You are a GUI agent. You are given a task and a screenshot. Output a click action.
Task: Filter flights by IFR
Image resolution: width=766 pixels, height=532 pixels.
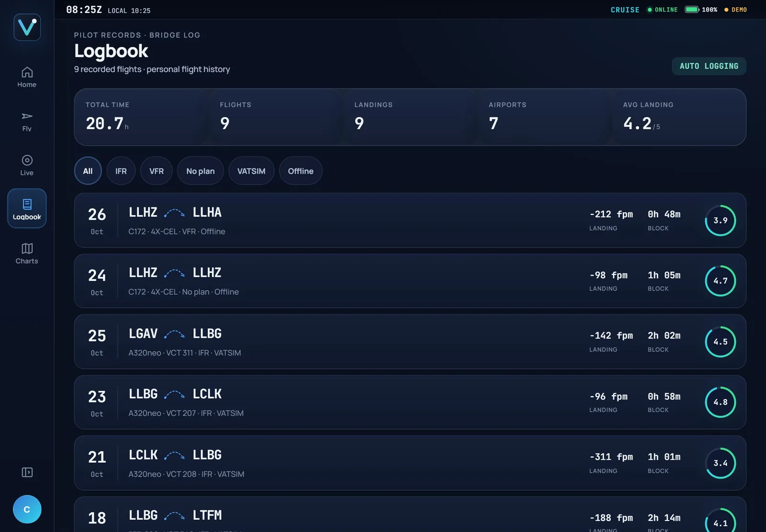pos(121,171)
